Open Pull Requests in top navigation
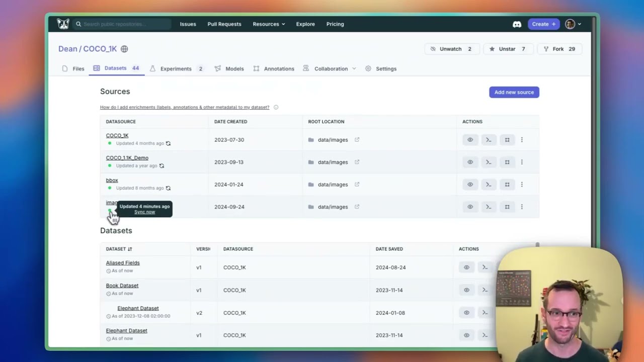This screenshot has height=362, width=644. point(224,24)
